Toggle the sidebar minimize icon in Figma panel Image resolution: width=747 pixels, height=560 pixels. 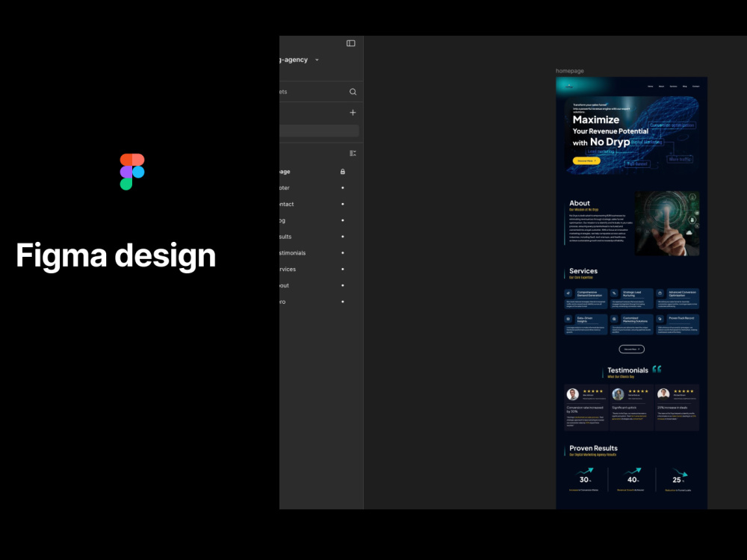[350, 43]
